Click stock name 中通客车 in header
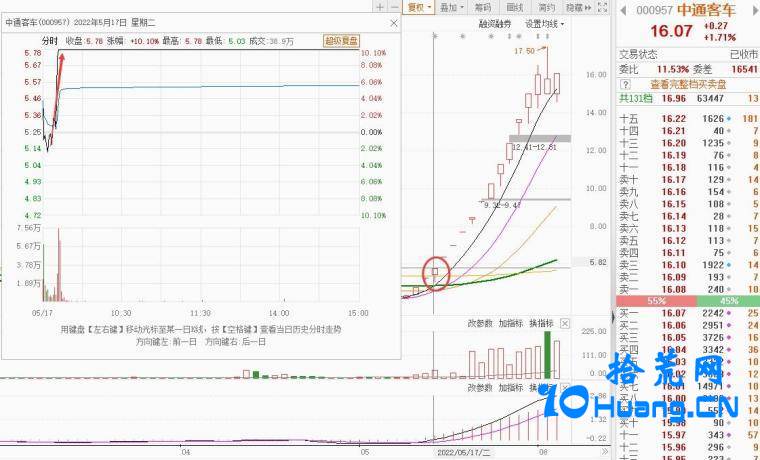Screen dimensions: 760x460 click(x=706, y=10)
